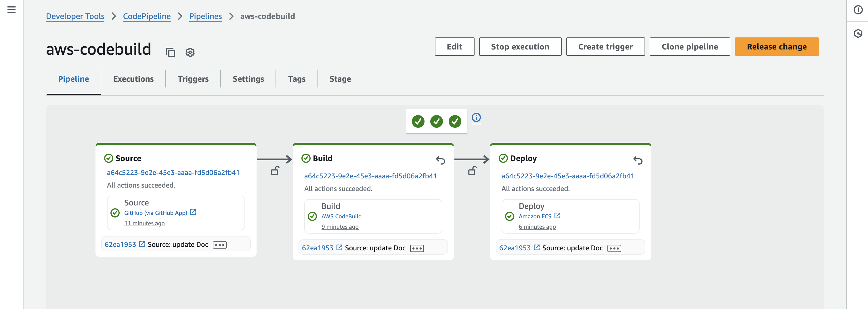Click info icon beside status checkmarks
The height and width of the screenshot is (309, 868).
click(476, 118)
